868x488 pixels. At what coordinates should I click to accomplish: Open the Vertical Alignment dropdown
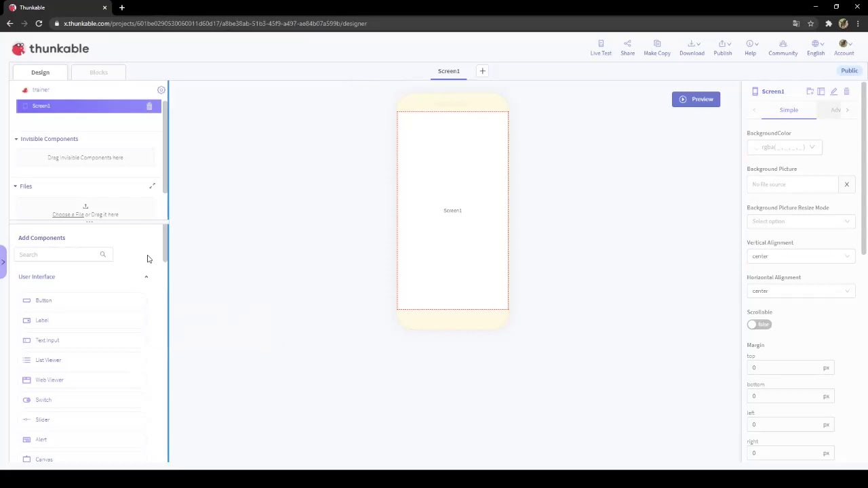[800, 256]
